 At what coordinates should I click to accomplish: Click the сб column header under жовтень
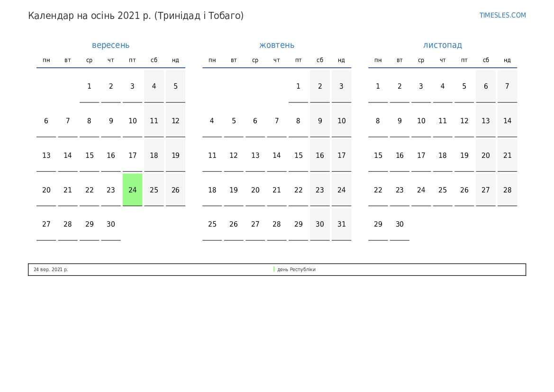[320, 60]
